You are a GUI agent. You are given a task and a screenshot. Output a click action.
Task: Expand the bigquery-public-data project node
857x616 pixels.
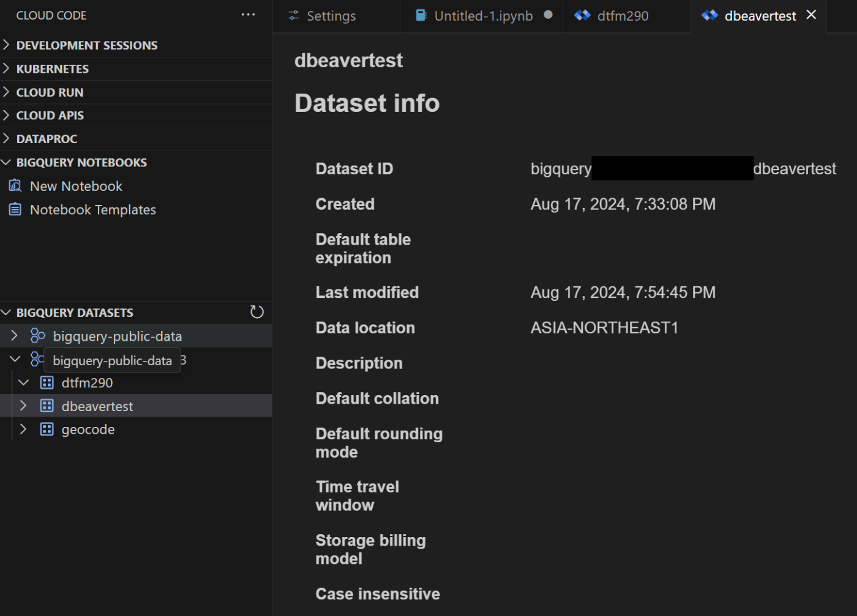tap(15, 336)
